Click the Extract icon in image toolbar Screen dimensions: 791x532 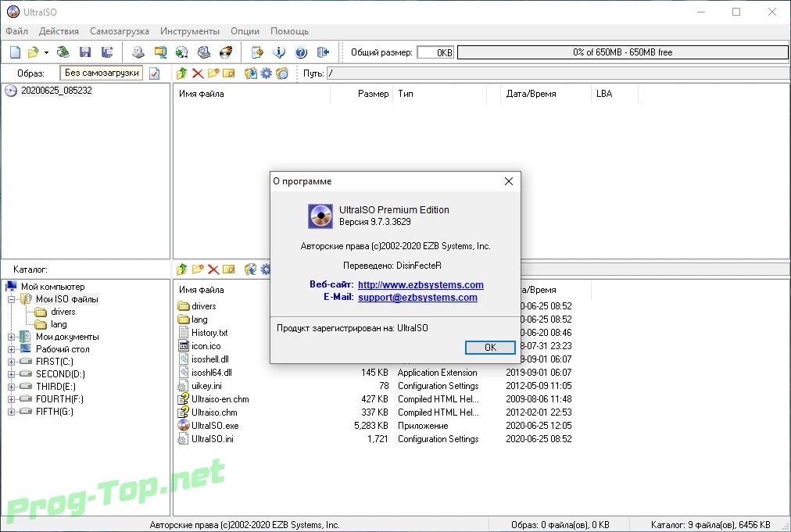[250, 73]
